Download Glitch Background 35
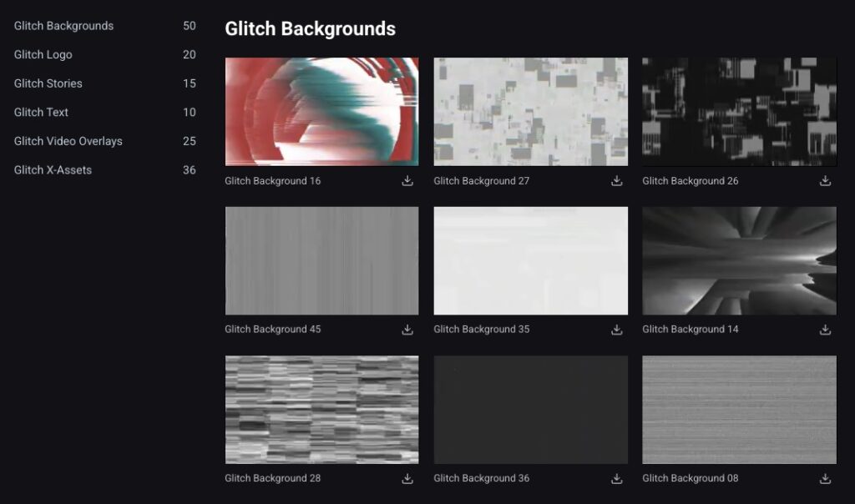The image size is (855, 504). pos(616,330)
